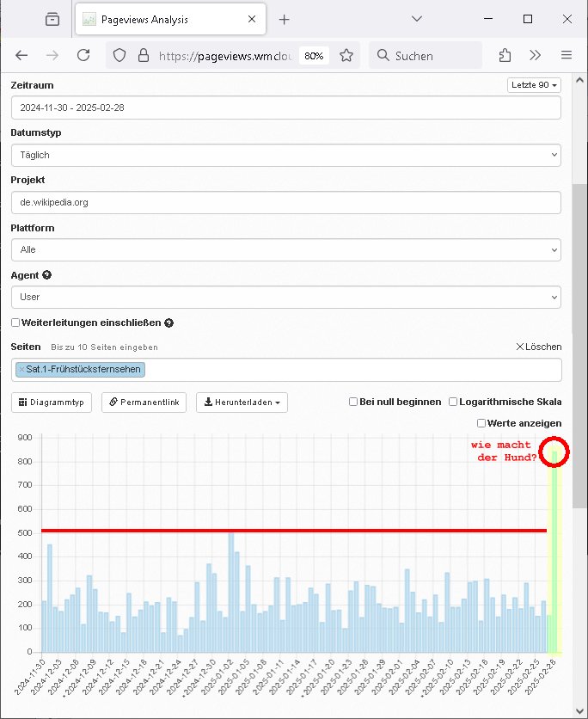Click the 2024-11-30 x-axis label

pos(30,677)
